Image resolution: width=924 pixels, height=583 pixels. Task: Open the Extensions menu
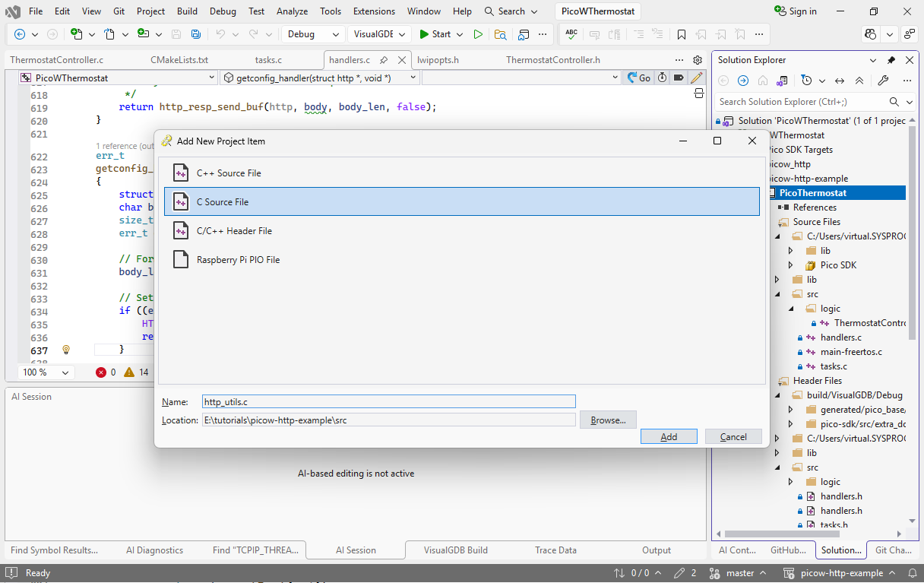click(x=374, y=11)
